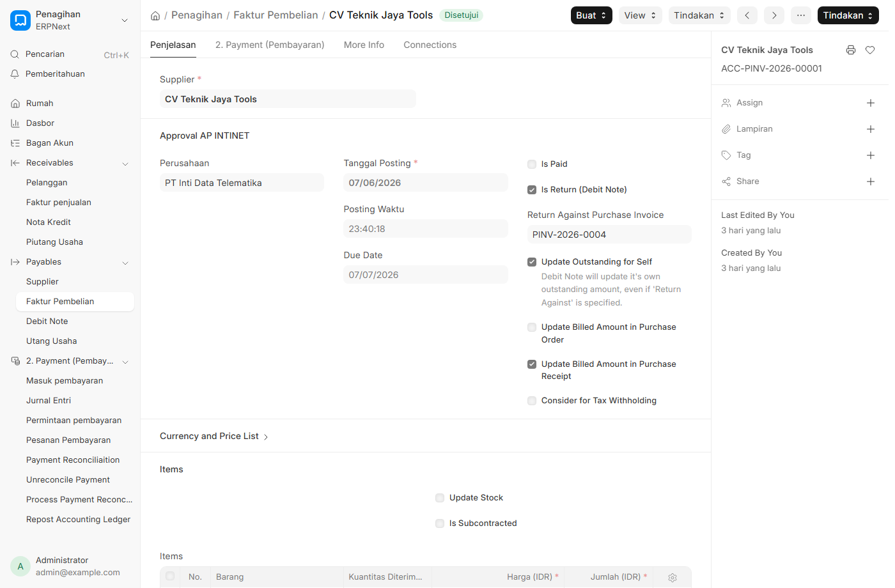Click the Receivables arrow icon

tap(15, 163)
